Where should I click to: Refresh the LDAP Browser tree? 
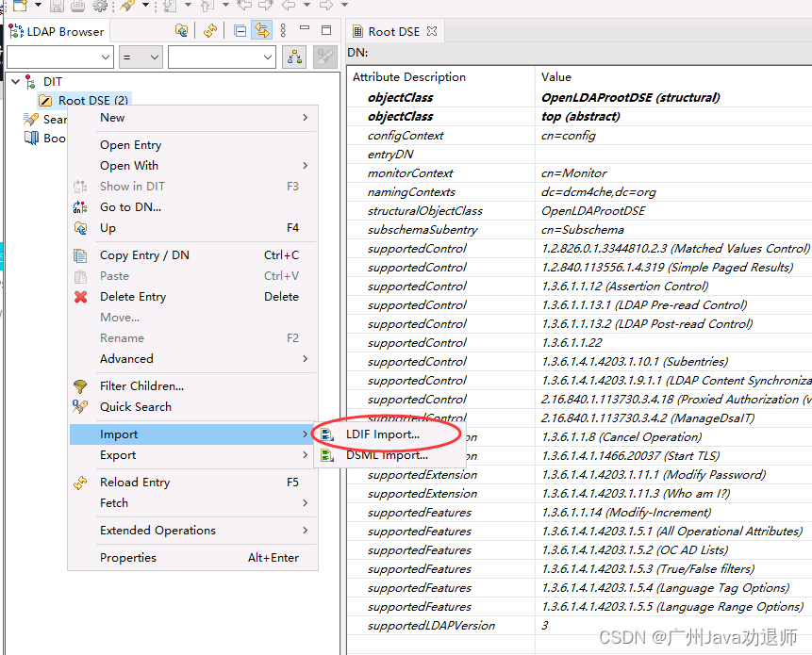(210, 30)
